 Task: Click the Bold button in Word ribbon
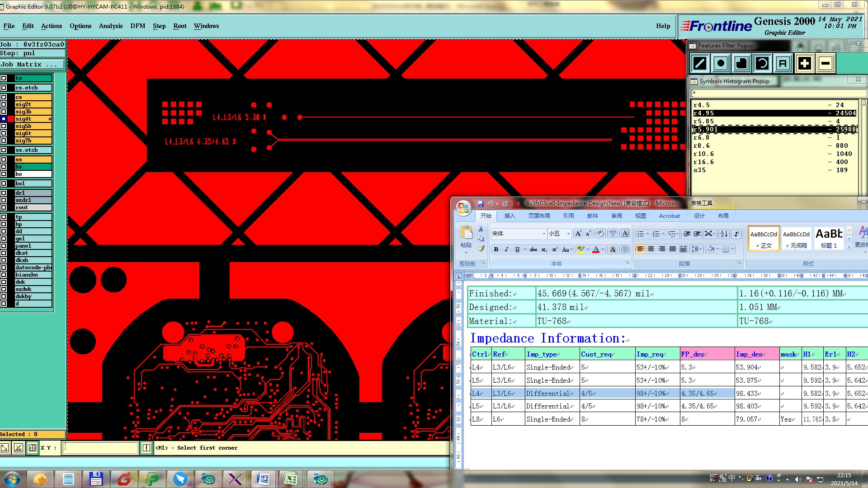tap(496, 249)
